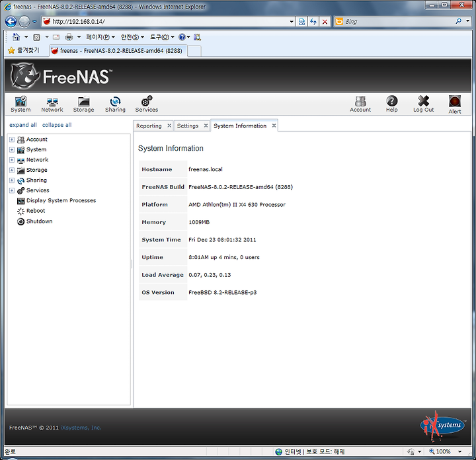Open a new browser tab

click(x=194, y=51)
